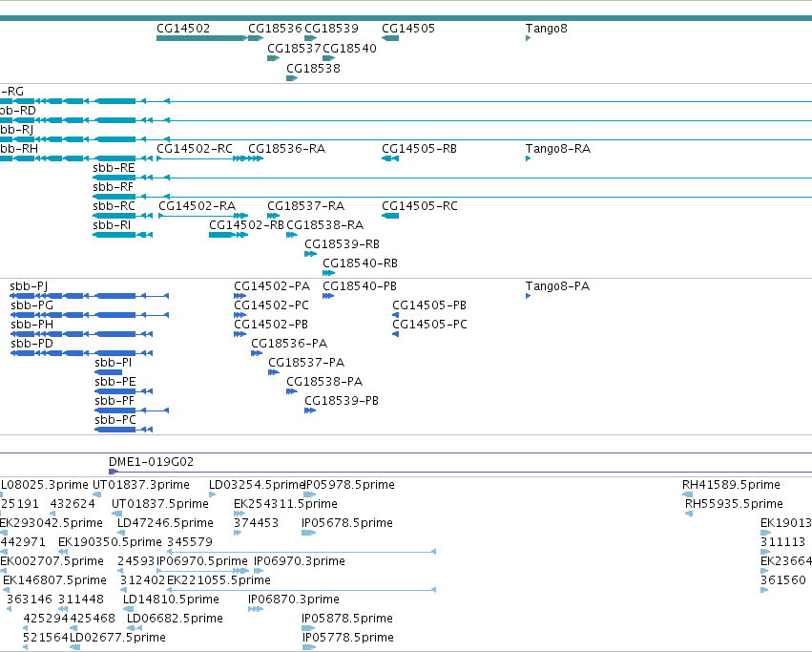This screenshot has width=812, height=652.
Task: Select transcript CG14502-RC
Action: (x=202, y=158)
